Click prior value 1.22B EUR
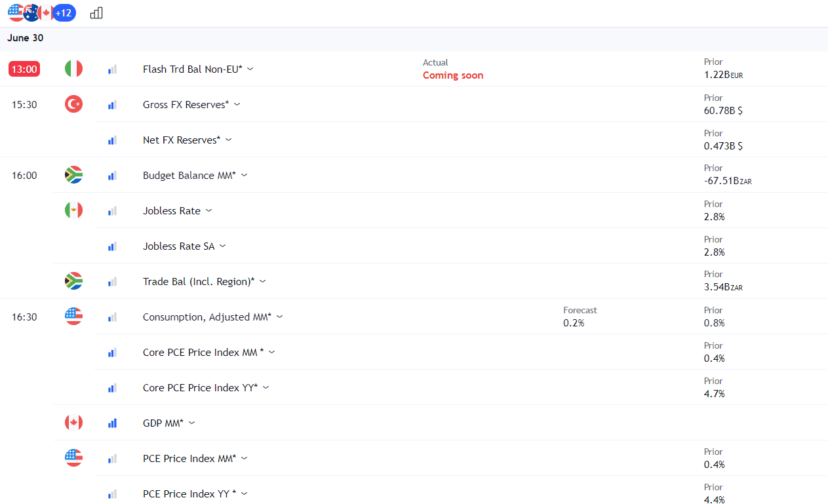 click(x=724, y=75)
